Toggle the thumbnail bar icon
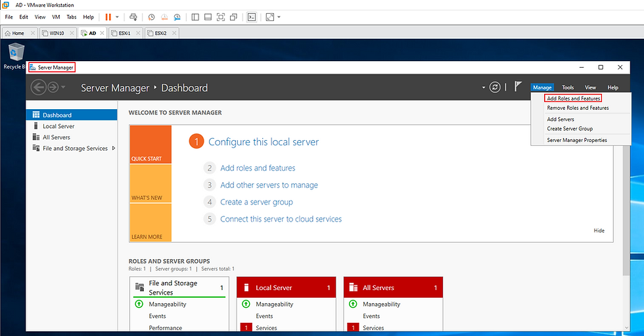Image resolution: width=644 pixels, height=336 pixels. pos(208,17)
